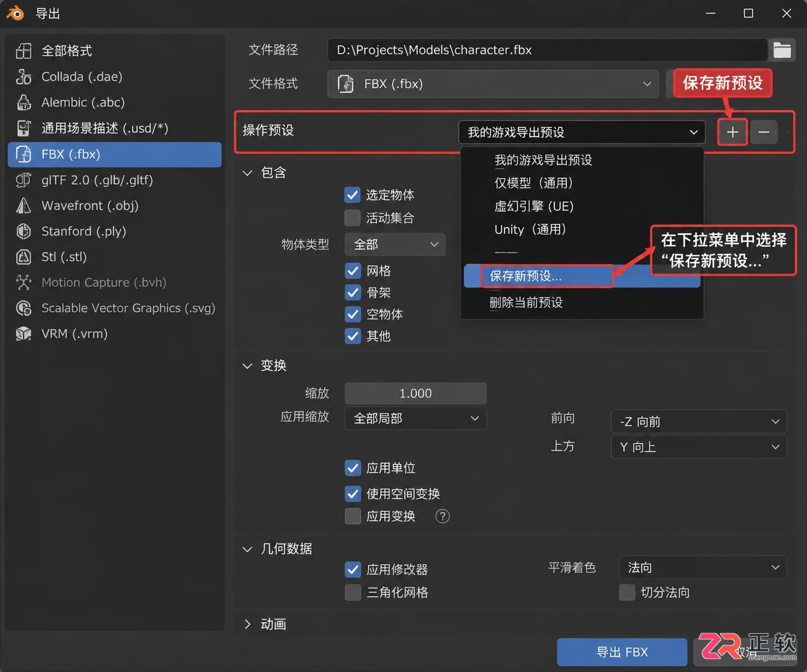Click the Alembic (.abc) icon

[23, 103]
